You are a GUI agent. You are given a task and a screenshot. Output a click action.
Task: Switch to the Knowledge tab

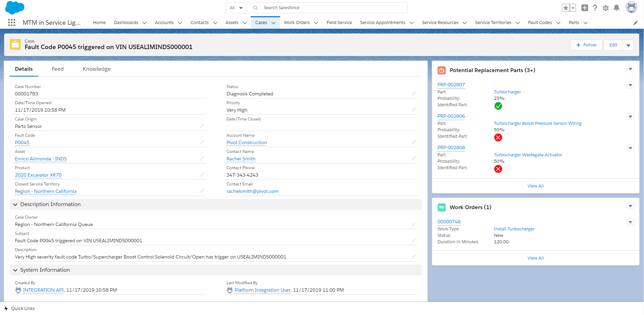96,69
